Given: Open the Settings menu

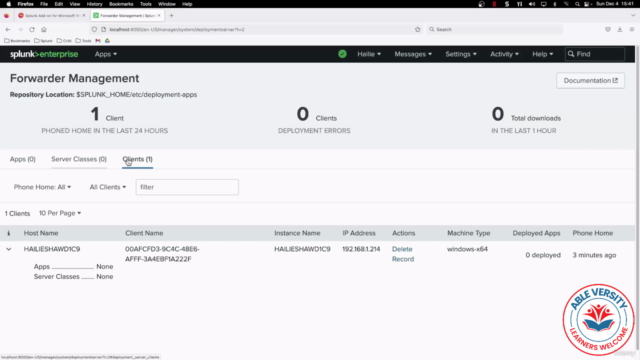Looking at the screenshot, I should click(461, 54).
